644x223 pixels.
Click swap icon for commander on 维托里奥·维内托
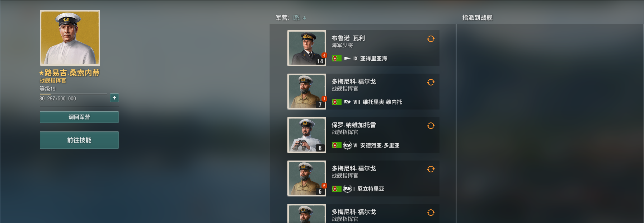(431, 82)
